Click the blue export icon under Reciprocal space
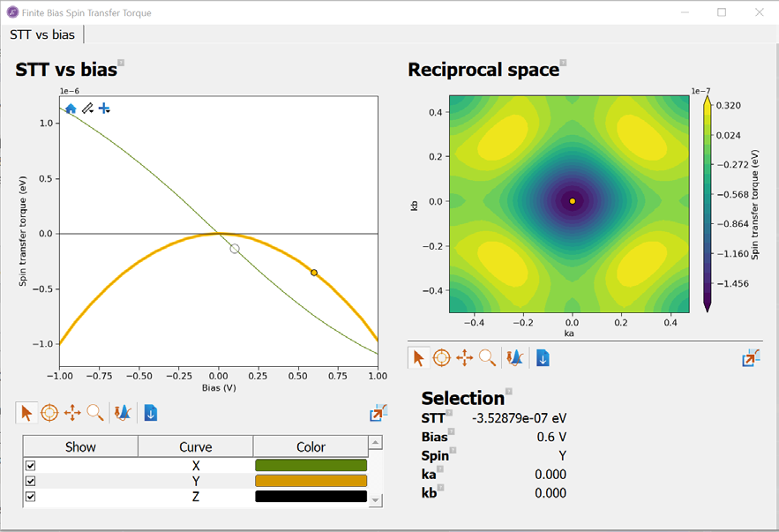Image resolution: width=779 pixels, height=532 pixels. [x=543, y=357]
